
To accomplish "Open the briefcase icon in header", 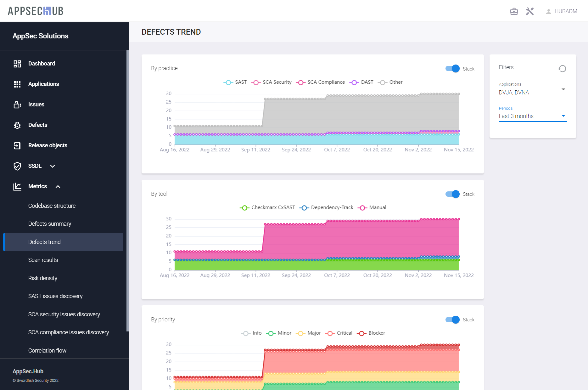I will [514, 11].
